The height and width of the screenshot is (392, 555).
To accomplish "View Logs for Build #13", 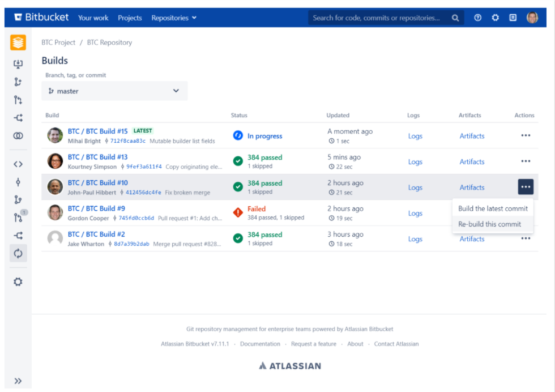I will tap(415, 162).
